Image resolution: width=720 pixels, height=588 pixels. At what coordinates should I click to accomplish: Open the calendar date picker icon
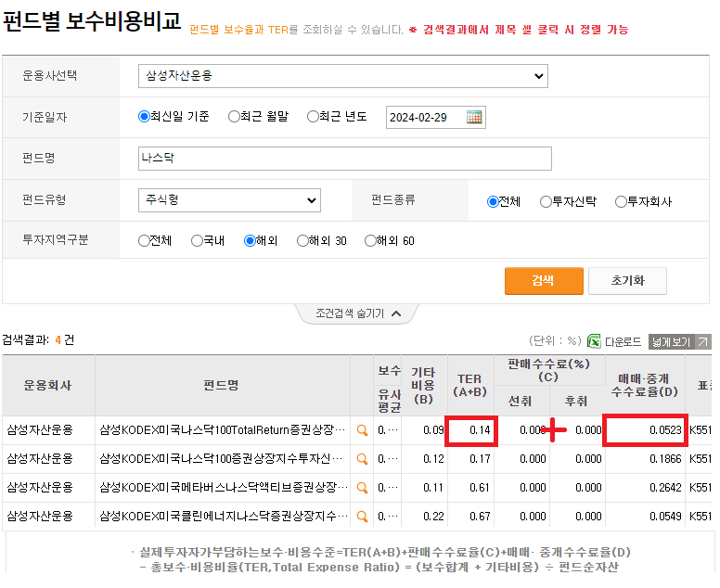474,117
